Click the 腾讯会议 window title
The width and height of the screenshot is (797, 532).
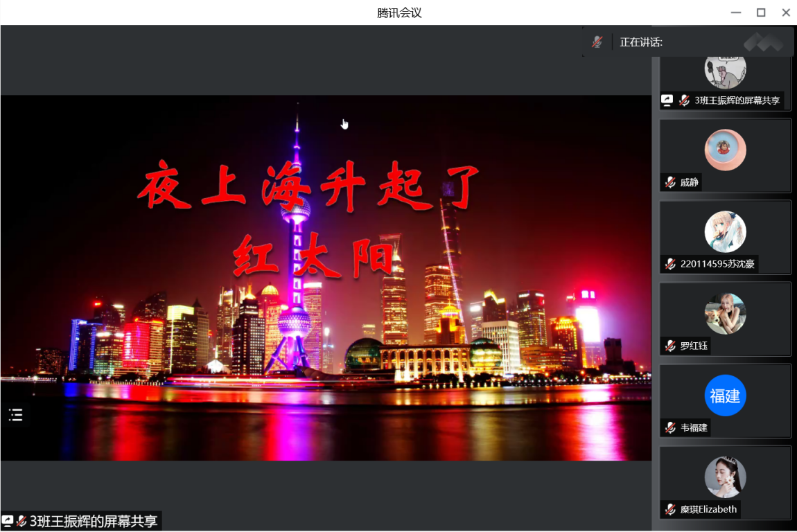(x=399, y=12)
